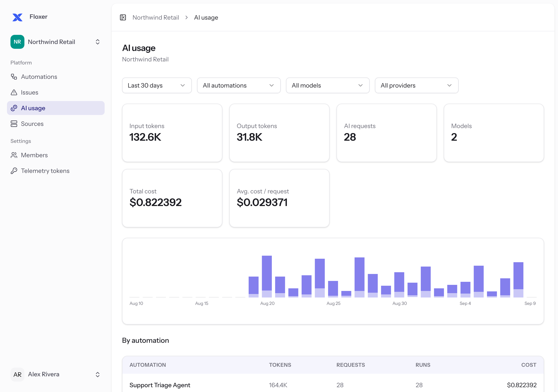The image size is (558, 392).
Task: Open the All providers filter
Action: coord(417,86)
